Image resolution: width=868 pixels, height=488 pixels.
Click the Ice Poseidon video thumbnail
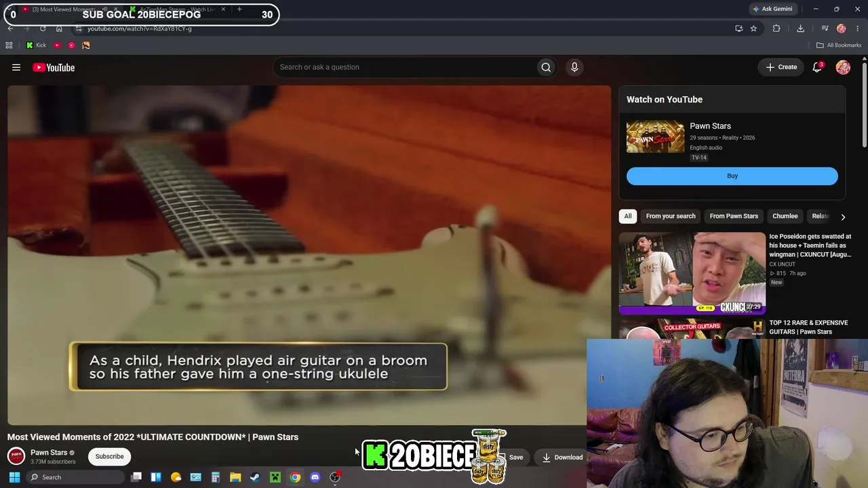[x=692, y=273]
